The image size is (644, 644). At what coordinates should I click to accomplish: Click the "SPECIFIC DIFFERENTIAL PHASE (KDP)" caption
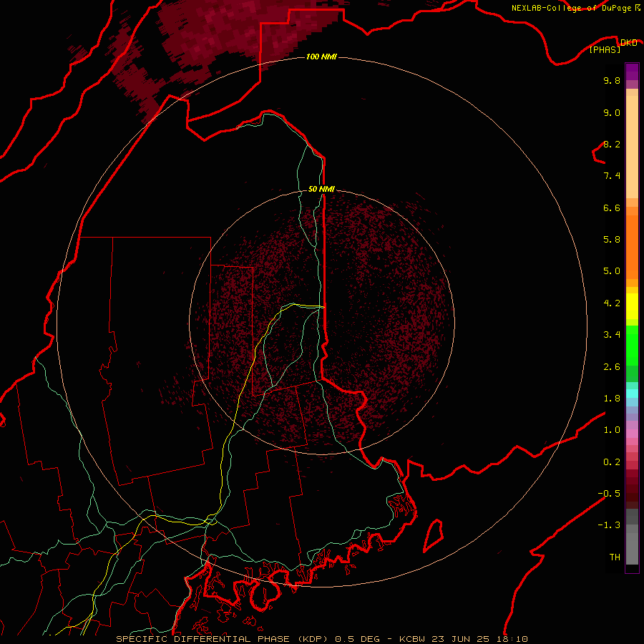[x=223, y=639]
